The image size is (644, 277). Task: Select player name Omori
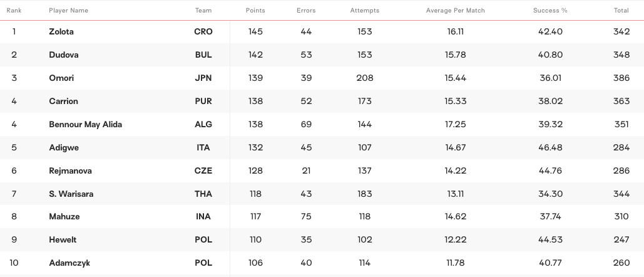click(61, 78)
